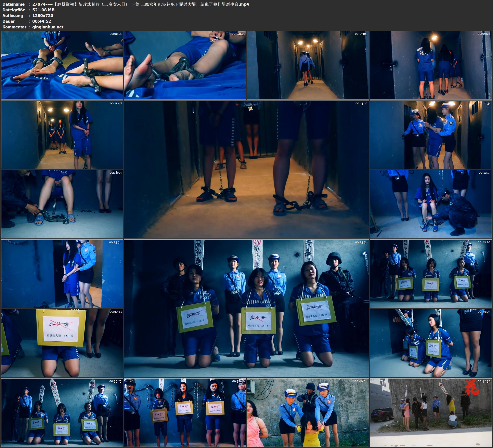Open the large frame at 00:14:10
493x448 pixels.
point(246,169)
